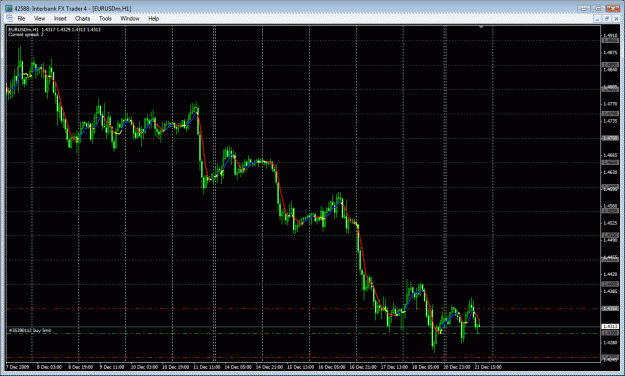Open the Insert menu
625x376 pixels.
pyautogui.click(x=60, y=19)
